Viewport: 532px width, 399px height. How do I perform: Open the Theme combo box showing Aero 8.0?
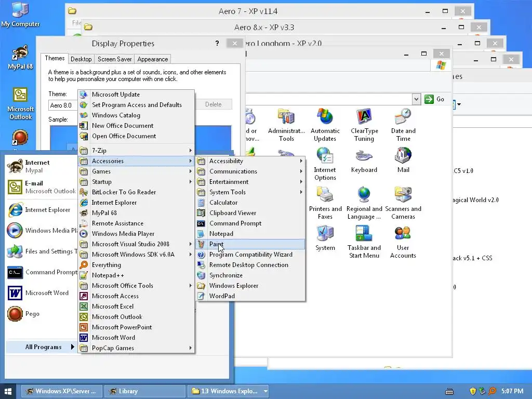point(63,105)
